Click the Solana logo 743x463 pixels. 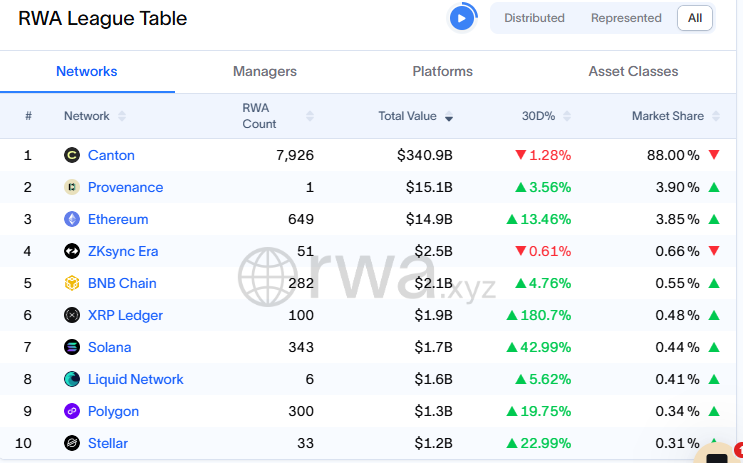pyautogui.click(x=72, y=347)
